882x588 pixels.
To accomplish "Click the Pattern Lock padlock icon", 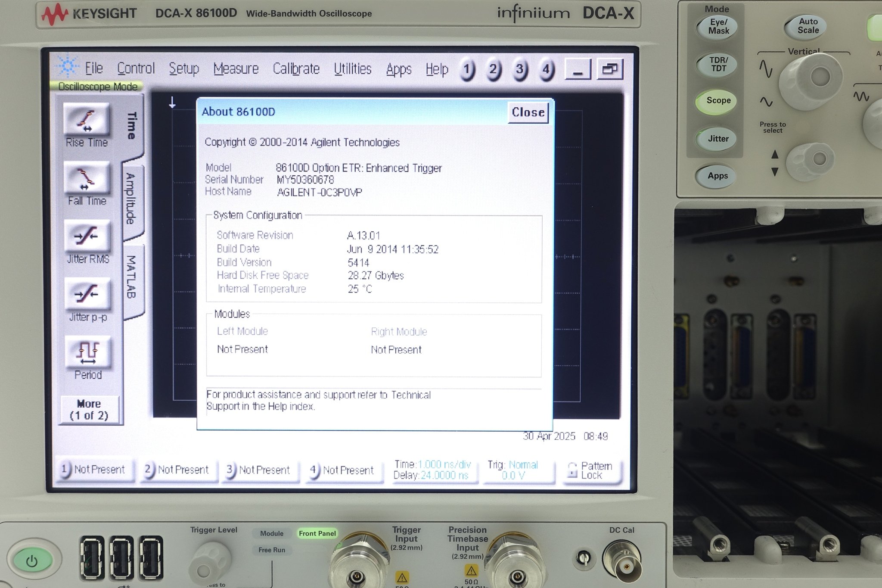I will (571, 470).
